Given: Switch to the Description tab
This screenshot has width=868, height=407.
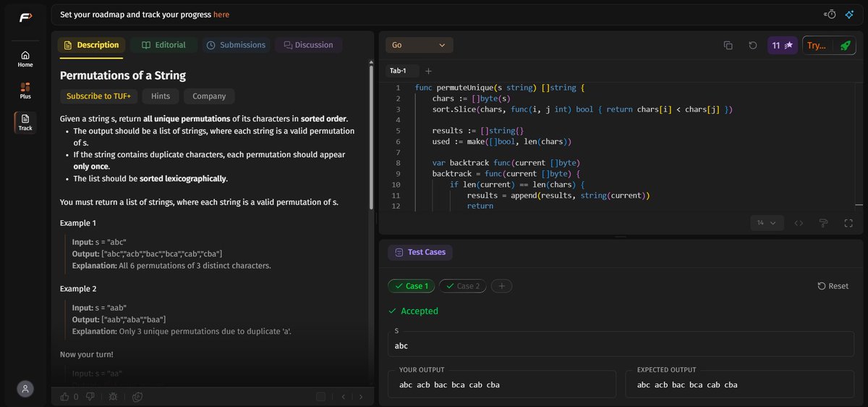Looking at the screenshot, I should coord(92,45).
